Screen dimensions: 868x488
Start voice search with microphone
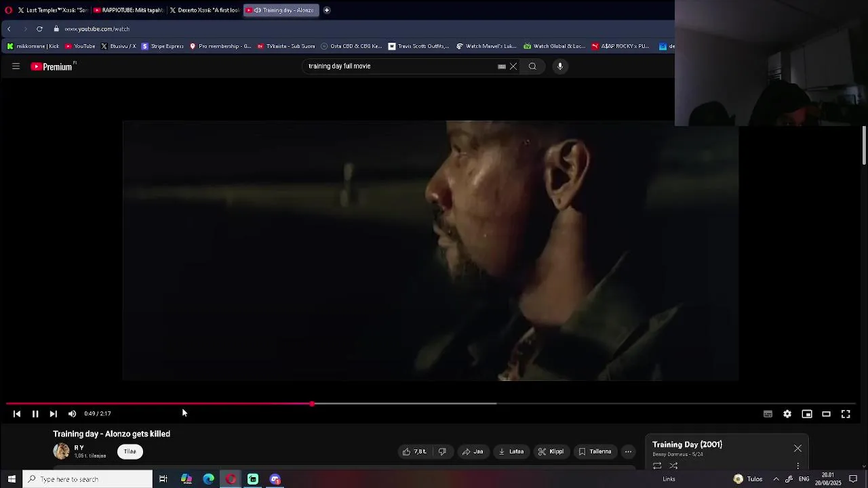tap(560, 66)
